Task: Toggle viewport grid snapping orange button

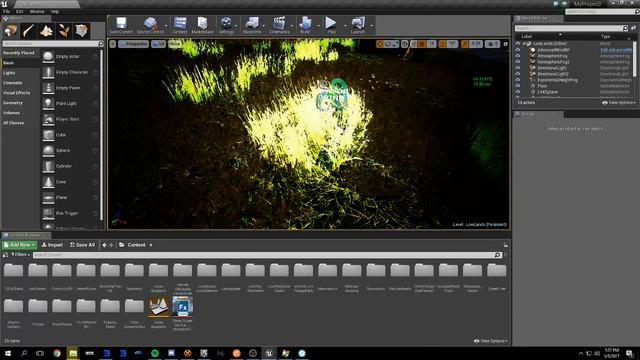Action: 422,44
